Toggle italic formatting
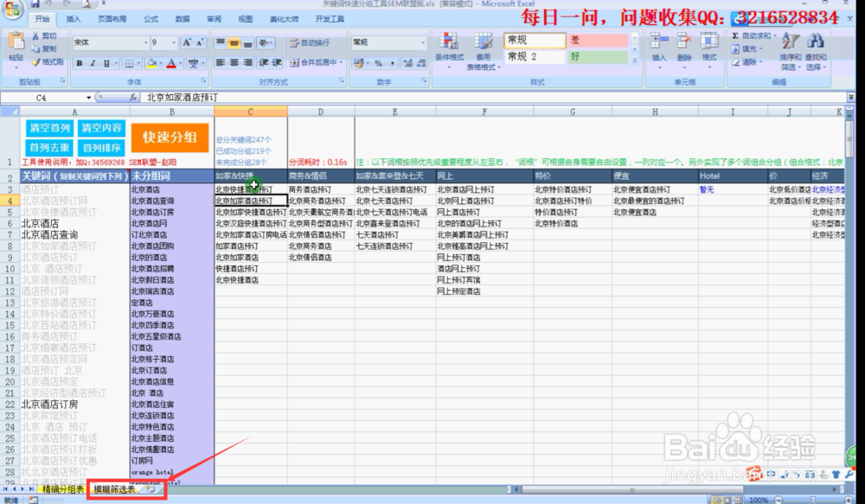Image resolution: width=865 pixels, height=504 pixels. tap(93, 63)
